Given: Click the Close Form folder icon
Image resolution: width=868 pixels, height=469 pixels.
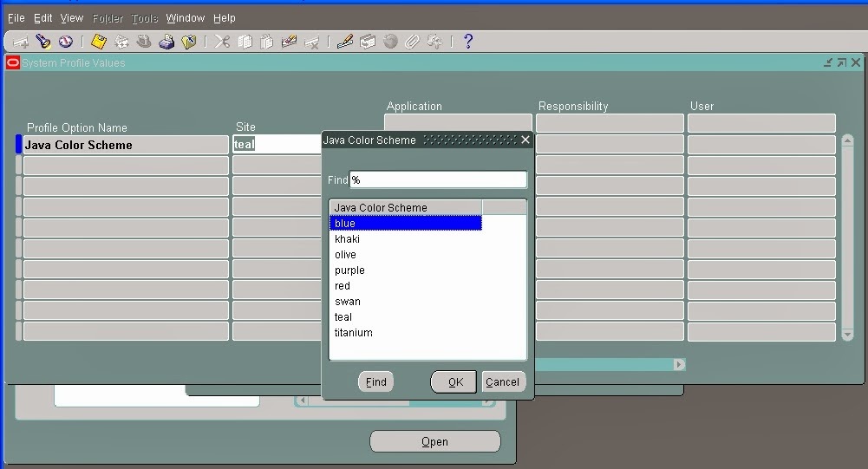Looking at the screenshot, I should click(189, 42).
